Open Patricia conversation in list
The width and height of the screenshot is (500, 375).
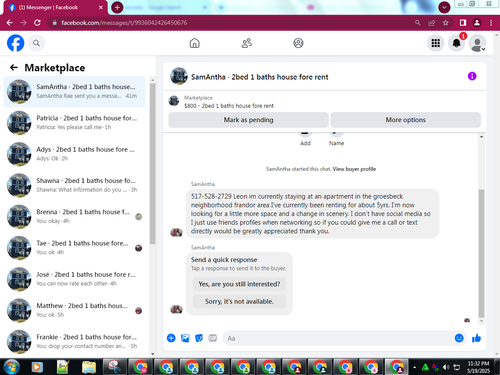tap(74, 123)
